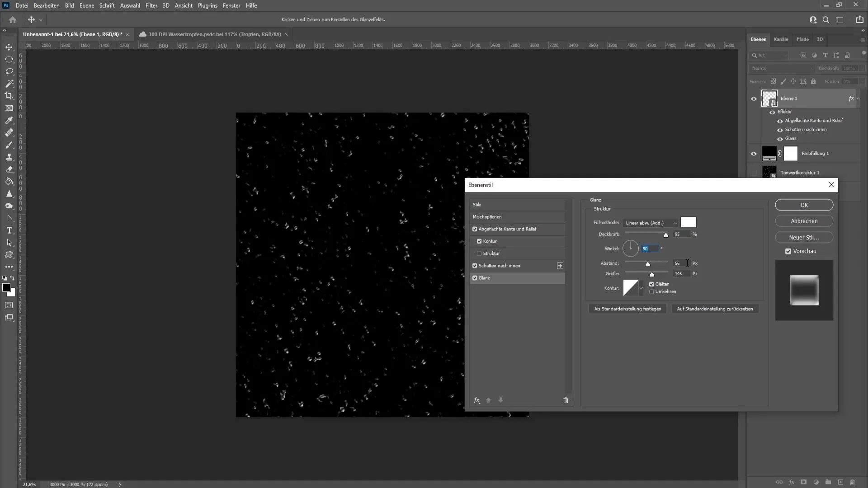Open the Filter menu
This screenshot has width=868, height=488.
pos(151,5)
